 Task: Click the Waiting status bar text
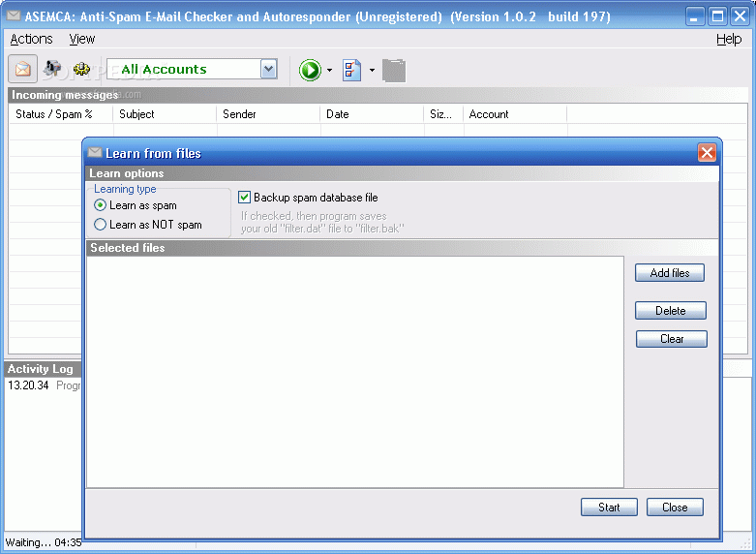[44, 542]
